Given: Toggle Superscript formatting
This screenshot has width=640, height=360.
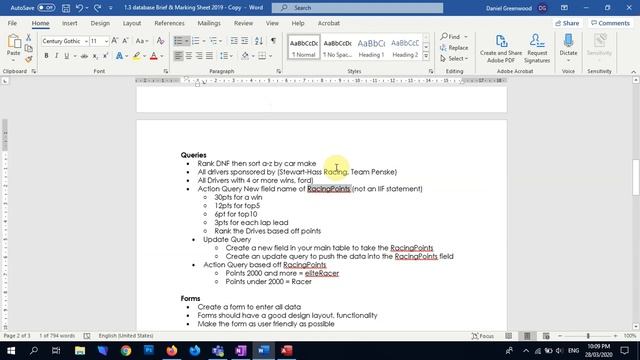Looking at the screenshot, I should pos(105,56).
